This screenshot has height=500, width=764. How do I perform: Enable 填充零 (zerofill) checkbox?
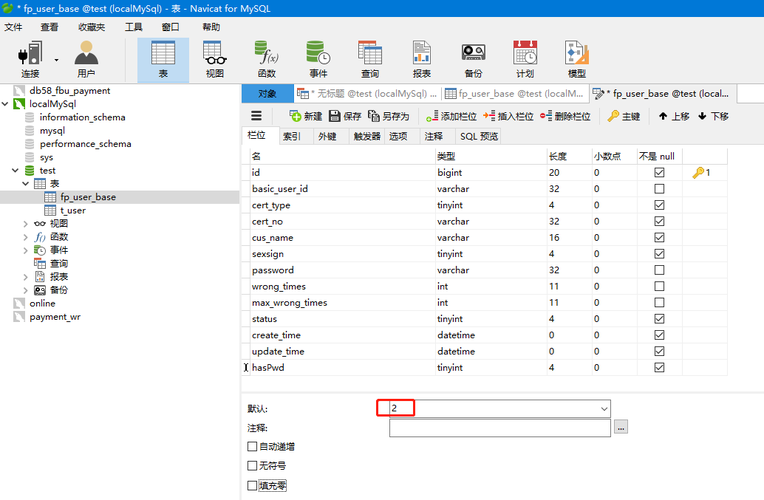tap(252, 485)
